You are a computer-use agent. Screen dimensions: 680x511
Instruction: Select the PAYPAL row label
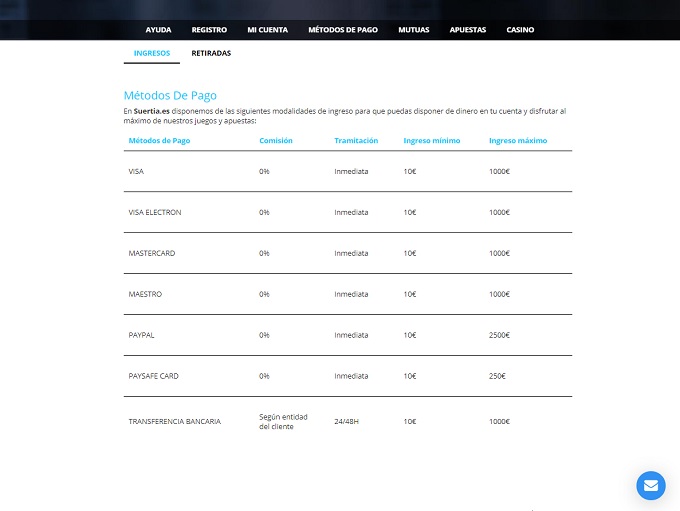[141, 335]
